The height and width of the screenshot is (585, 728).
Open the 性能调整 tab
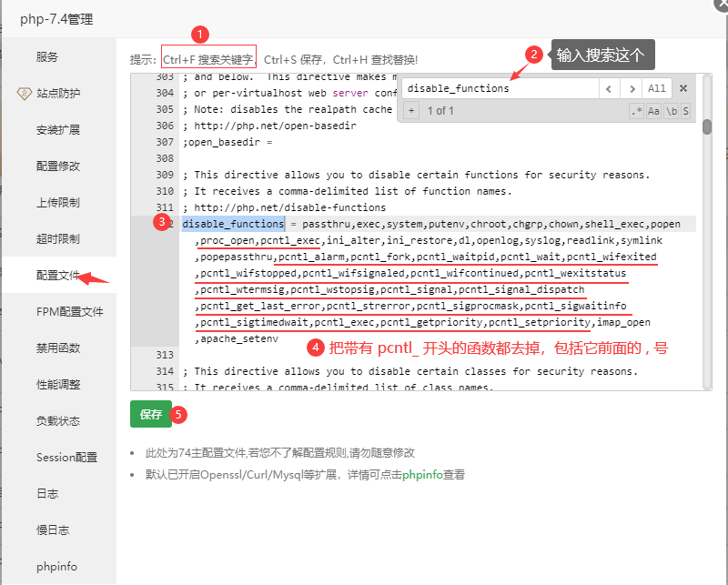58,384
